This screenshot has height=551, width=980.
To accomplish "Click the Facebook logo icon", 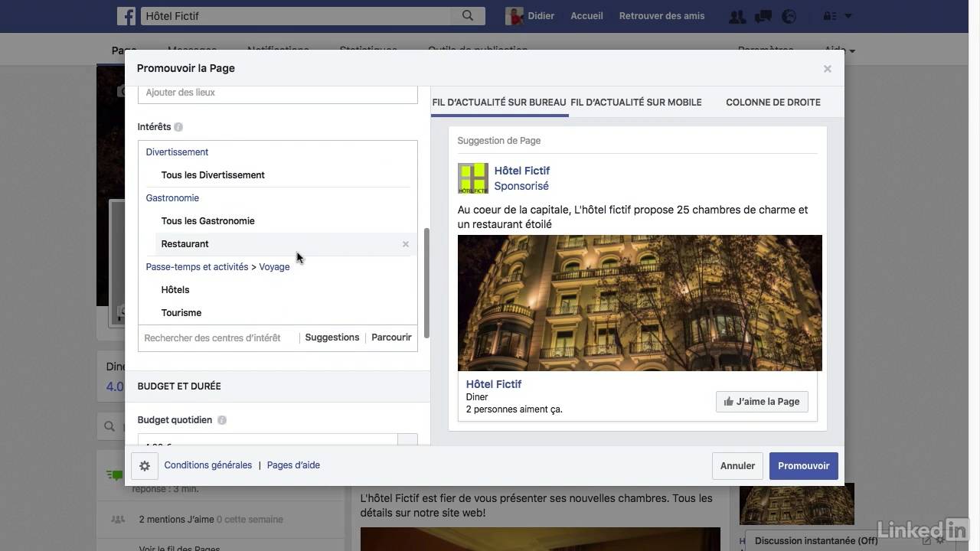I will (126, 15).
